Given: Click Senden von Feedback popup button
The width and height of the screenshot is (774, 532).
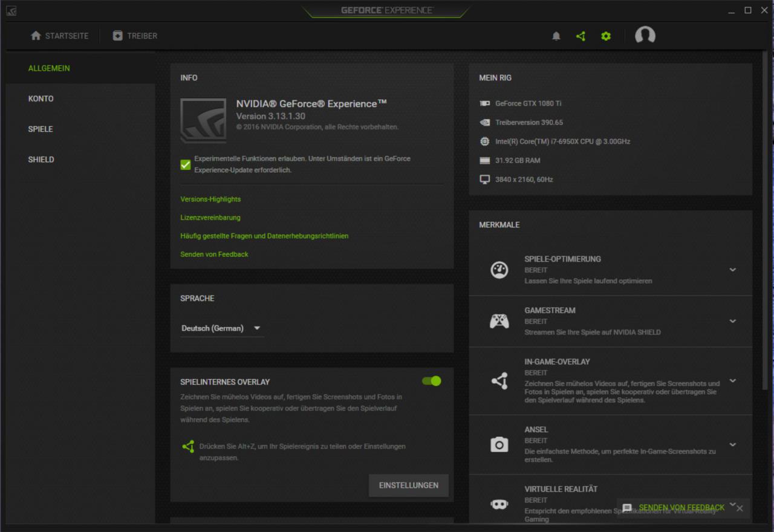Looking at the screenshot, I should [x=681, y=508].
